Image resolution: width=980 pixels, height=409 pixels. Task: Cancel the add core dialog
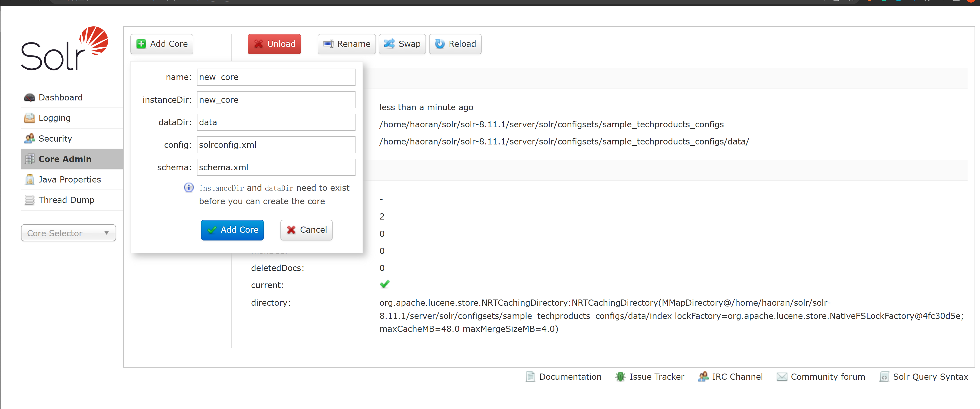tap(306, 230)
